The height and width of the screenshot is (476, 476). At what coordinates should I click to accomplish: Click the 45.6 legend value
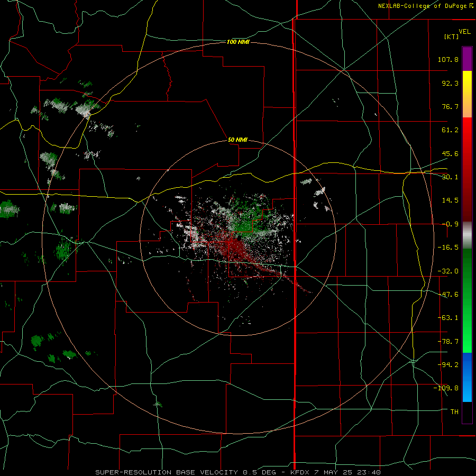point(450,153)
